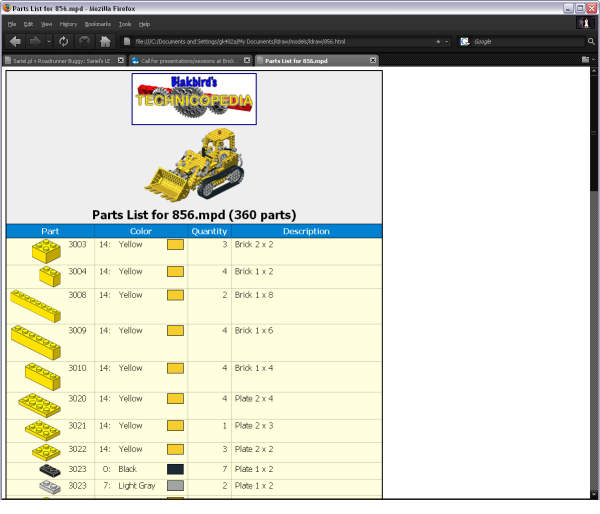
Task: Click the black Plate 1 x 2 part image
Action: [x=50, y=470]
